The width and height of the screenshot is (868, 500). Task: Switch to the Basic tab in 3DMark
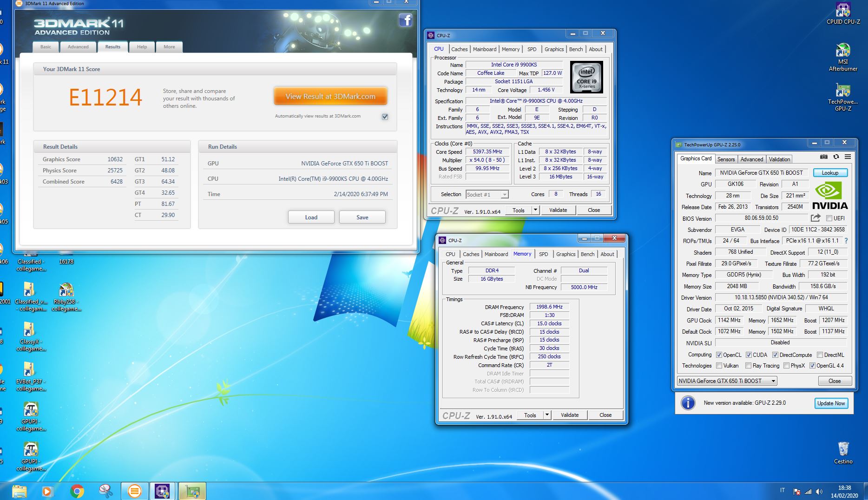[46, 46]
